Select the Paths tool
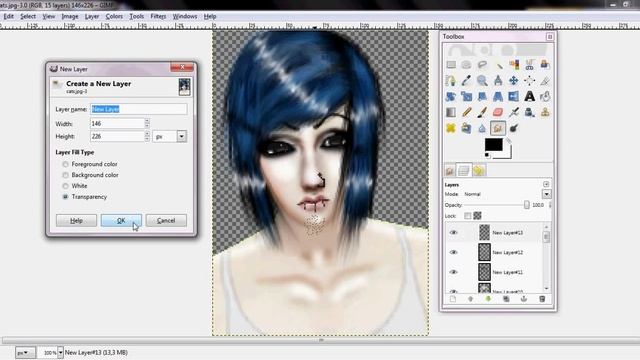Image resolution: width=640 pixels, height=360 pixels. pyautogui.click(x=451, y=80)
